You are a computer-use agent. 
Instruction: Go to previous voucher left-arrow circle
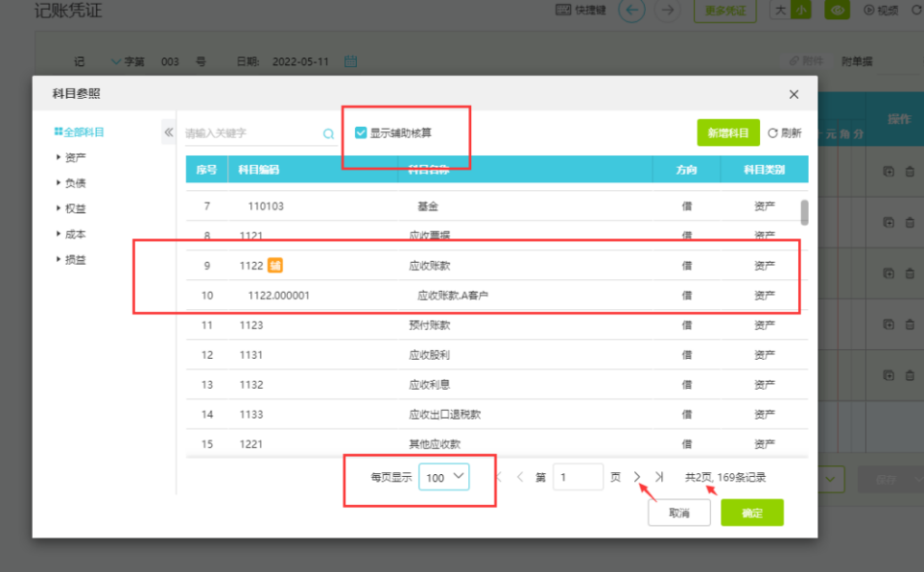pos(631,10)
